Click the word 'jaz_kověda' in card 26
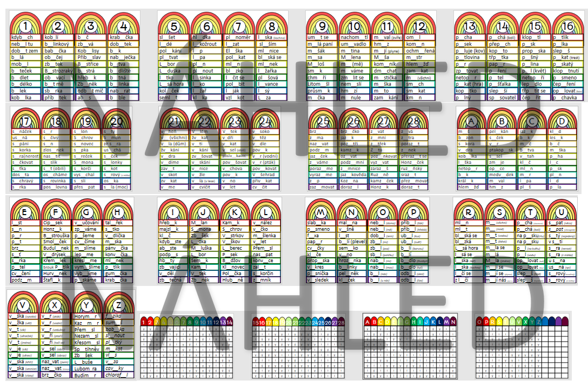This screenshot has width=588, height=387. [x=353, y=175]
